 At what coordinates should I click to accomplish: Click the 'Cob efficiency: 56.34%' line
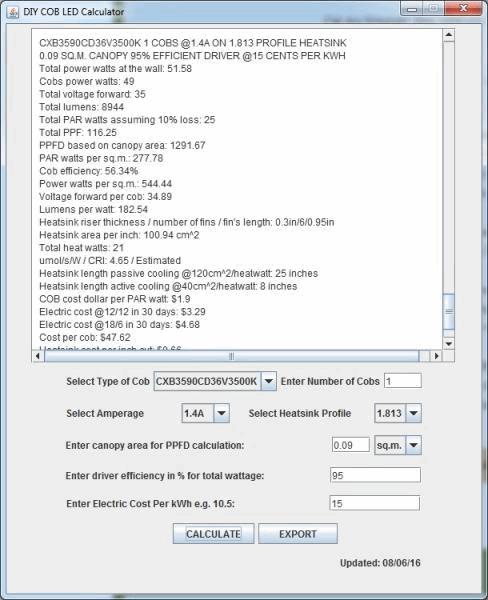pyautogui.click(x=89, y=171)
